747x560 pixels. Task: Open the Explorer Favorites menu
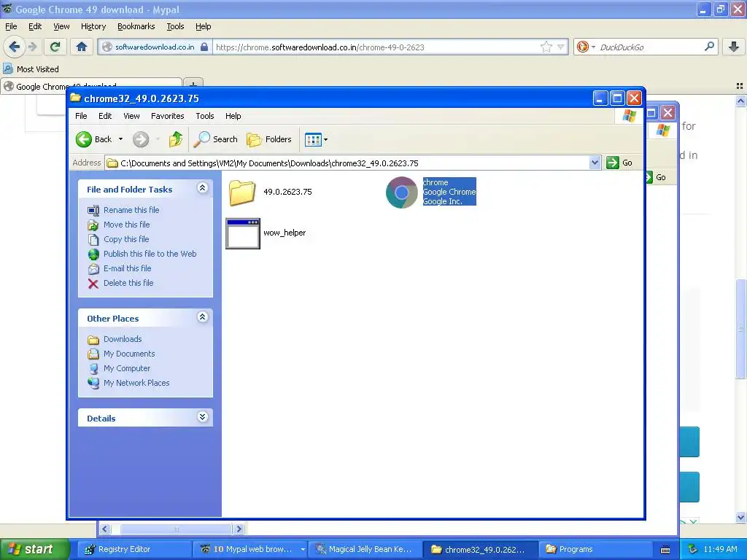[167, 116]
